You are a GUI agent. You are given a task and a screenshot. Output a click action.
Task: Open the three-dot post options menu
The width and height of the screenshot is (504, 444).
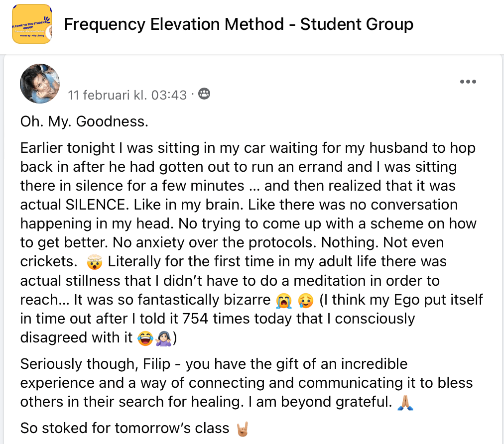click(468, 82)
